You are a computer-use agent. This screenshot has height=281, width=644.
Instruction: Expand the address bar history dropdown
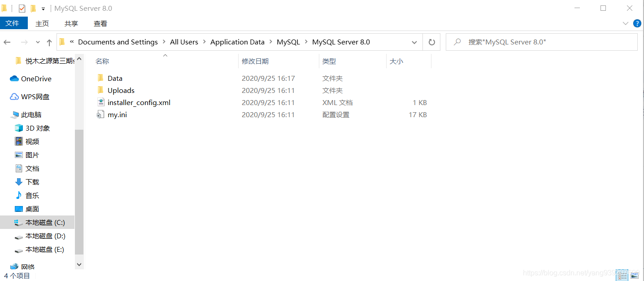[x=414, y=42]
